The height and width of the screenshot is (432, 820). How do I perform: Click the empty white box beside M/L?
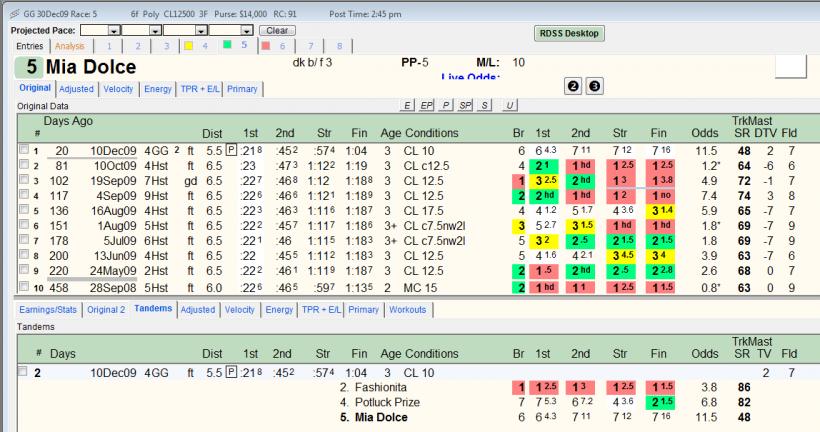(x=790, y=66)
